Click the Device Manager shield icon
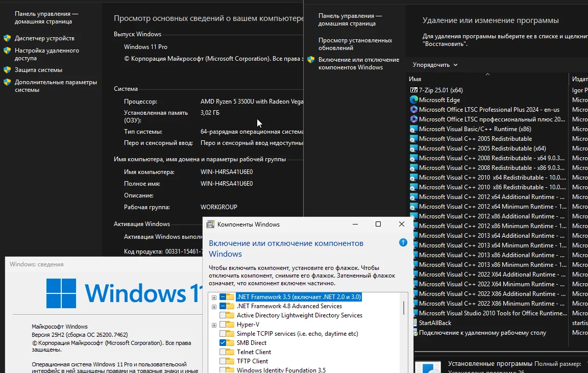 pos(7,38)
